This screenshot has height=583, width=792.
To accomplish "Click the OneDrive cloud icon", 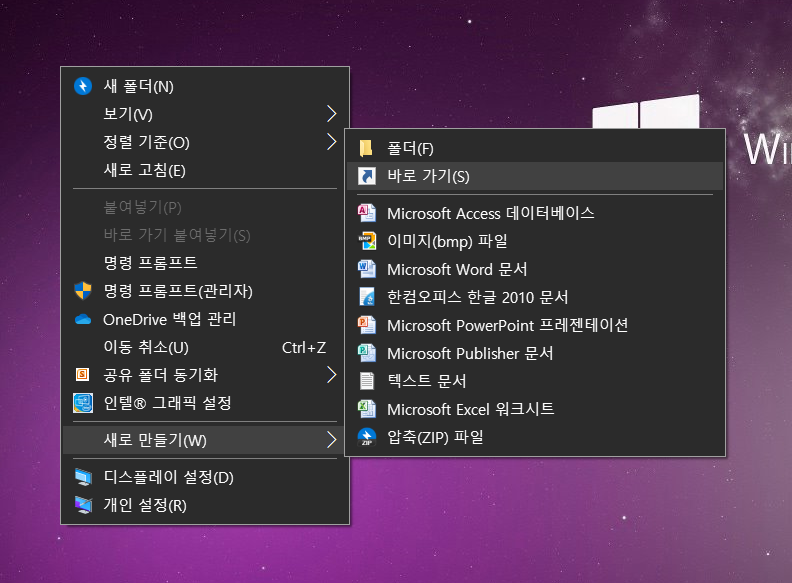I will 83,319.
